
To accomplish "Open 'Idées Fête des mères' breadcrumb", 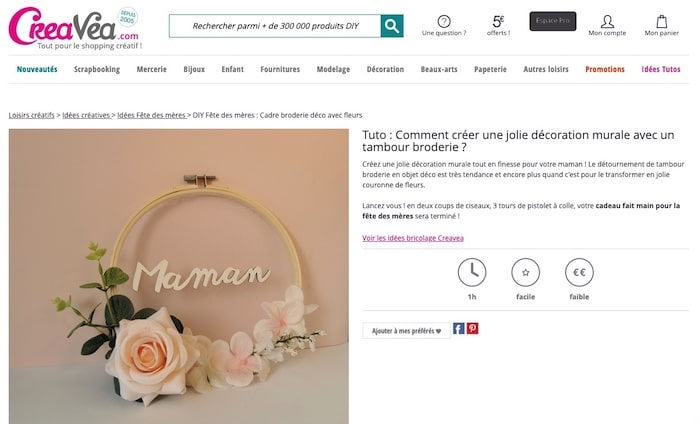I will pyautogui.click(x=152, y=115).
